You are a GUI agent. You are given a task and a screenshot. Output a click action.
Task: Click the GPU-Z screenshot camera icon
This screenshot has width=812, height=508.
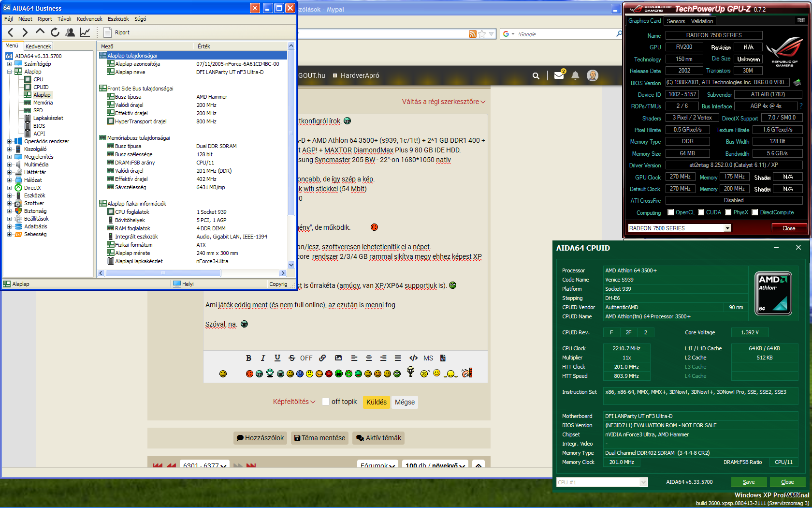[x=801, y=20]
